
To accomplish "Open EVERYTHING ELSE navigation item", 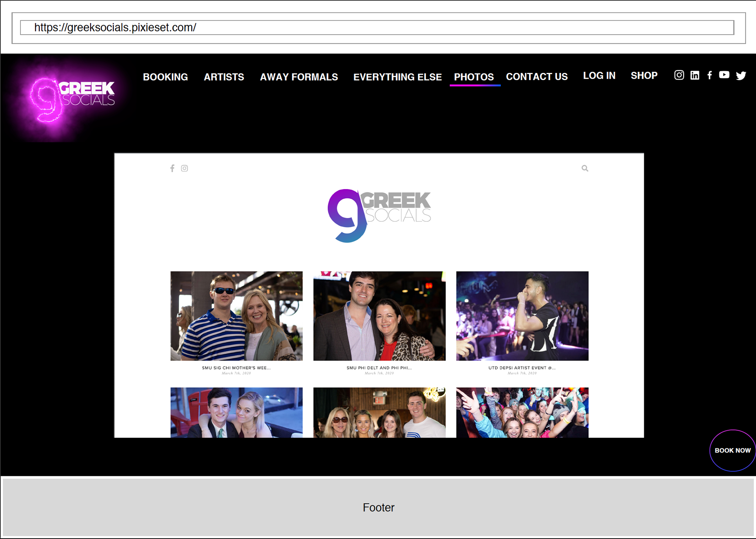I will click(x=397, y=77).
